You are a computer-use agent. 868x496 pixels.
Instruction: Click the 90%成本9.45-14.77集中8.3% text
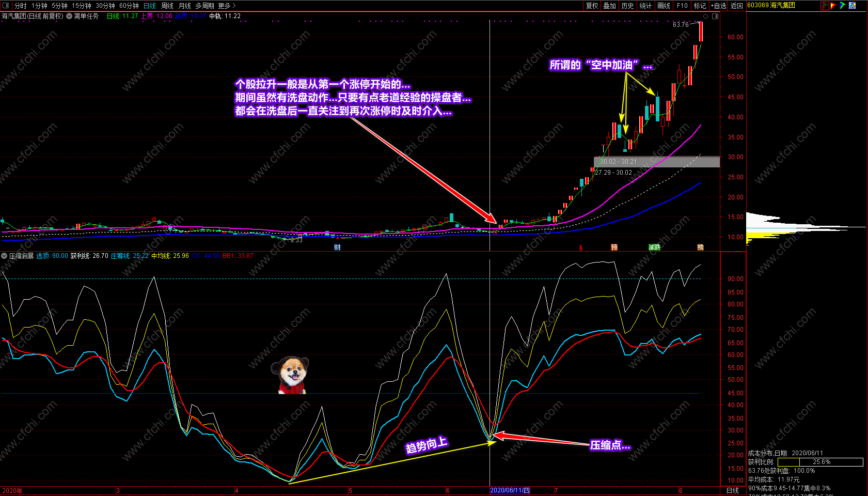coord(789,488)
